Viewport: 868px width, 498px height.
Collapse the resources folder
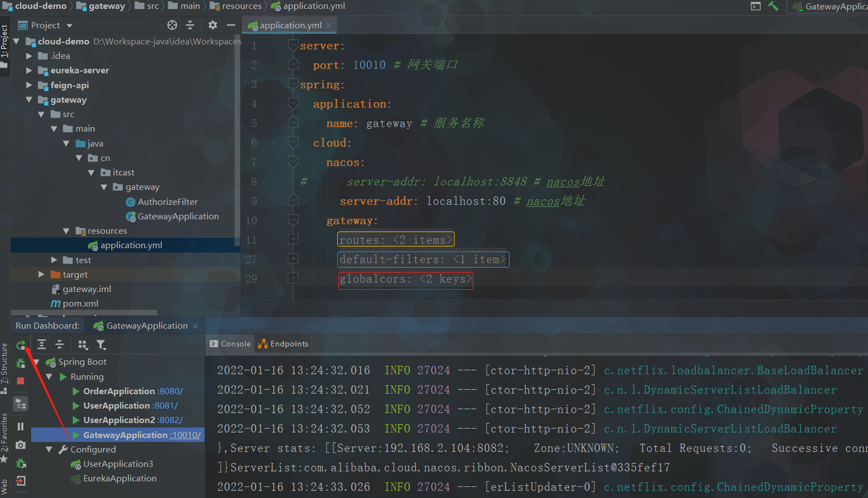67,230
